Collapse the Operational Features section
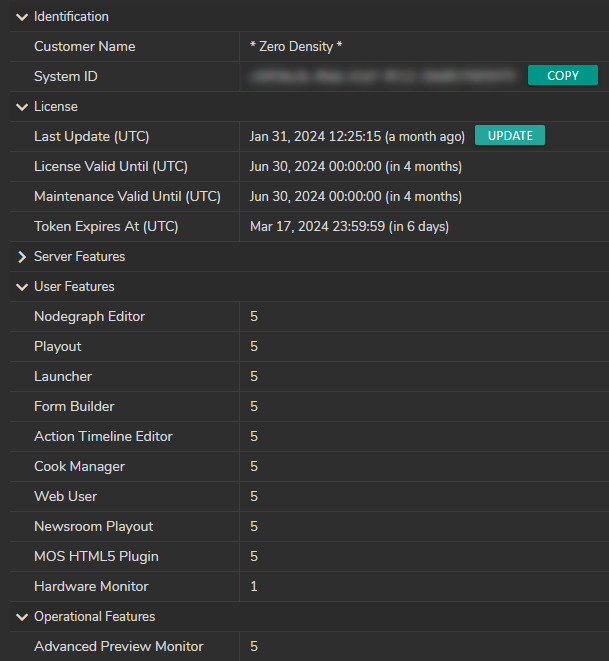The width and height of the screenshot is (609, 661). 22,617
